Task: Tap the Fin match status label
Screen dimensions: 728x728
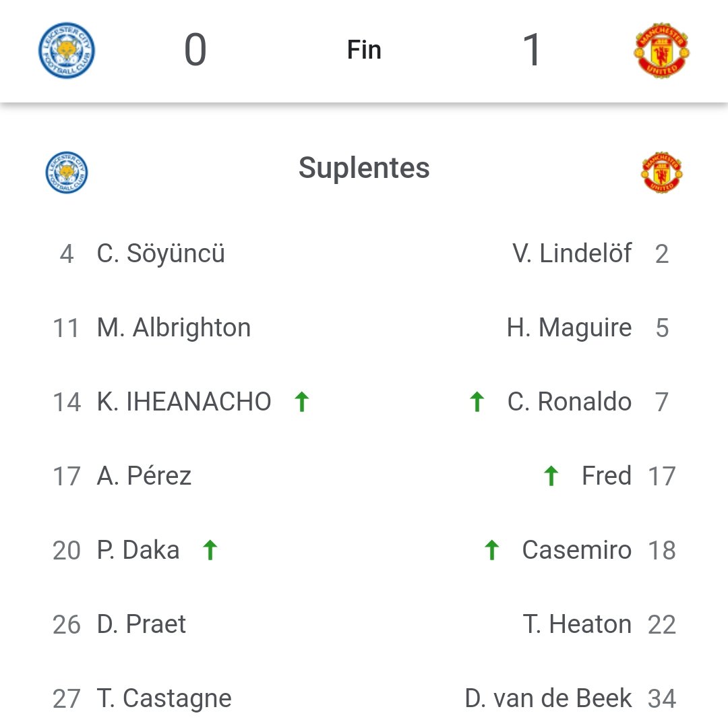Action: 365,50
